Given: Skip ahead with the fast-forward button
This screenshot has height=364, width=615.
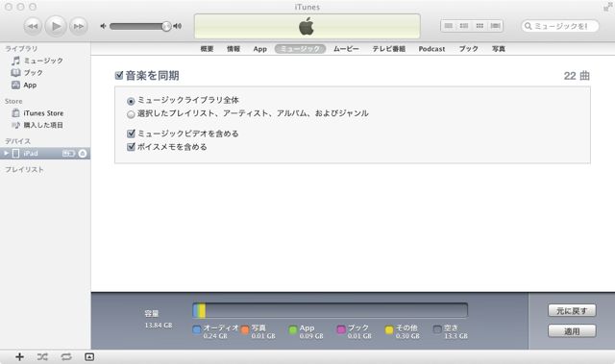Looking at the screenshot, I should coord(79,26).
